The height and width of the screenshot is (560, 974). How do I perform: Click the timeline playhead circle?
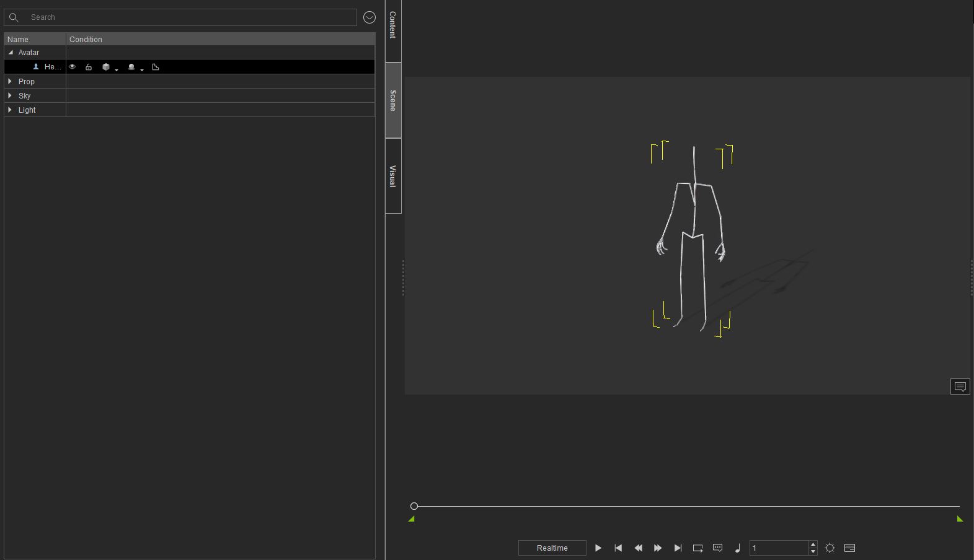pos(414,506)
